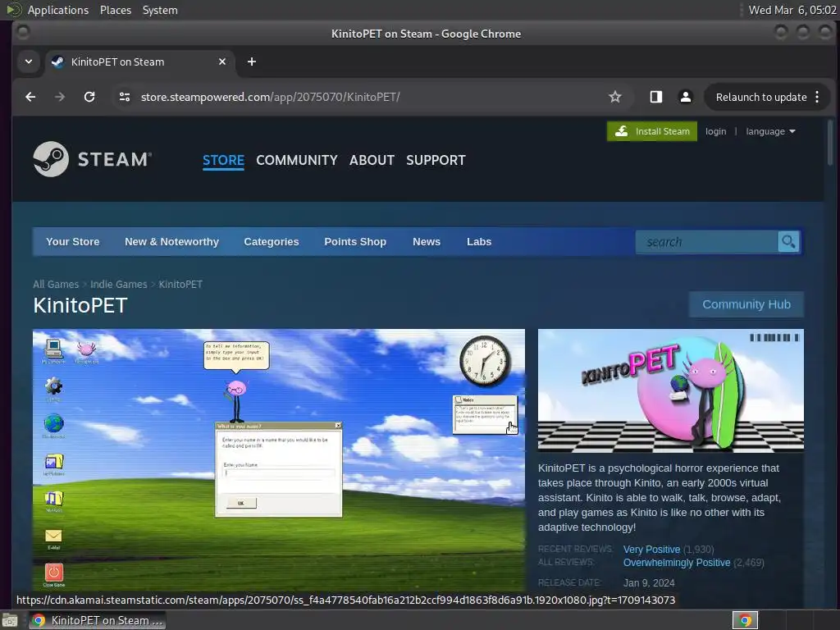The image size is (840, 630).
Task: Click the main game screenshot
Action: (x=279, y=460)
